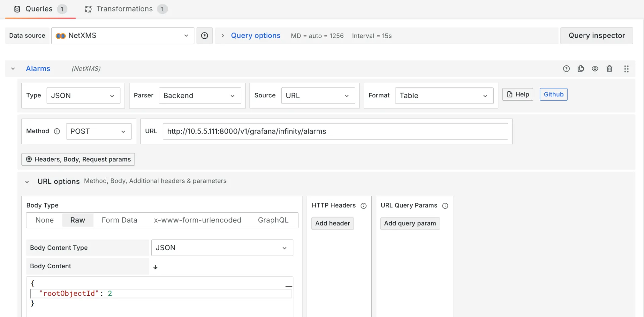This screenshot has height=317, width=644.
Task: Open the Github button for the plugin
Action: (553, 94)
